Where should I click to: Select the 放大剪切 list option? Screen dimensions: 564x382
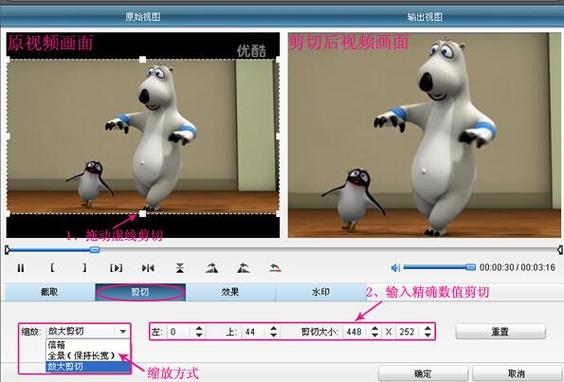[x=87, y=367]
